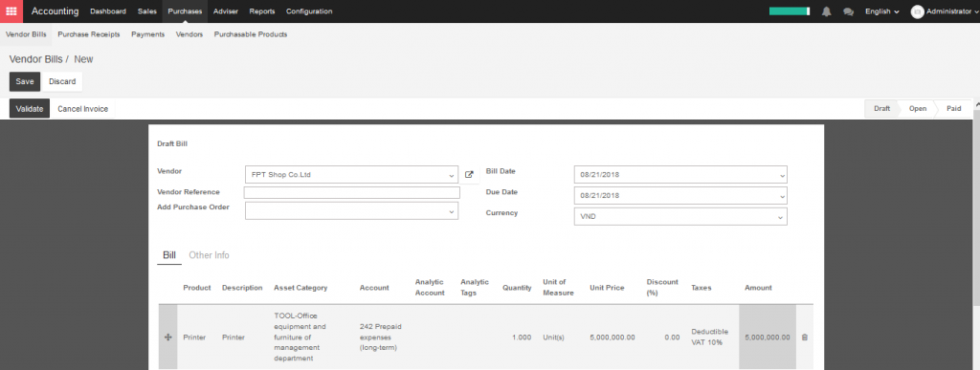Click the Printer description cell
Screen dimensions: 980x370
[234, 337]
